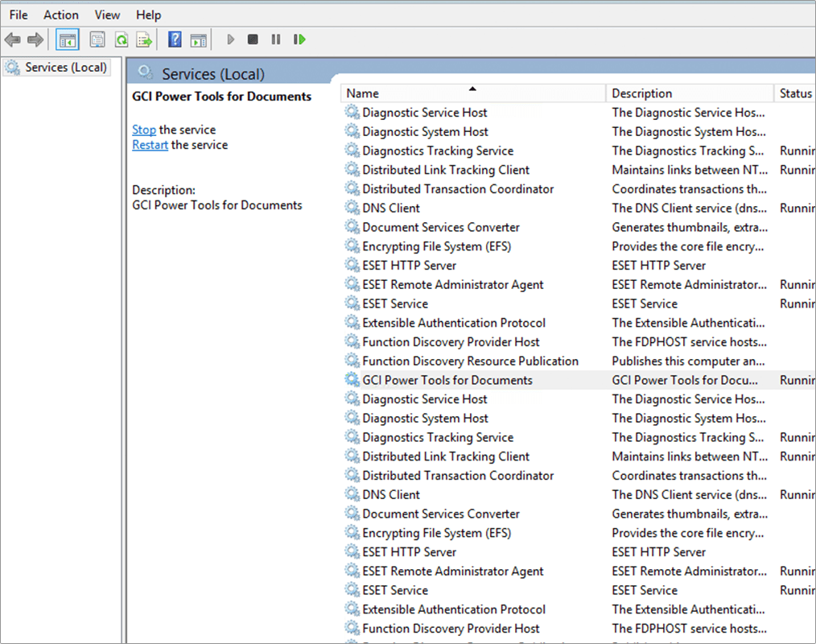Image resolution: width=816 pixels, height=644 pixels.
Task: Click gear icon beside GCI Power Tools for Documents
Action: [352, 380]
